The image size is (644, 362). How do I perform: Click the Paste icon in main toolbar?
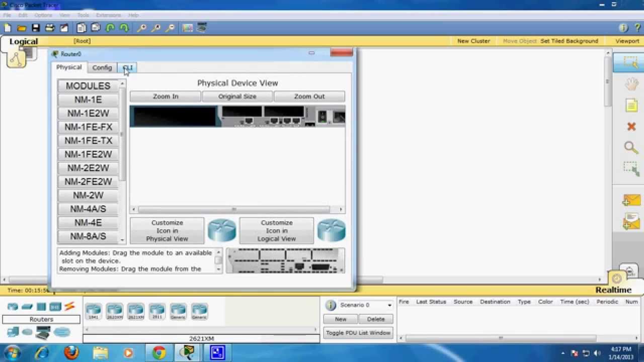click(96, 28)
